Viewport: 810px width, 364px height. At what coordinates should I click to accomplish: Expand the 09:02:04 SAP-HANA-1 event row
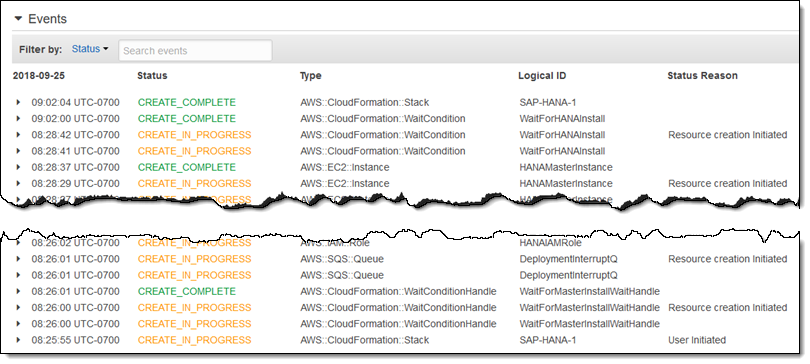point(19,102)
